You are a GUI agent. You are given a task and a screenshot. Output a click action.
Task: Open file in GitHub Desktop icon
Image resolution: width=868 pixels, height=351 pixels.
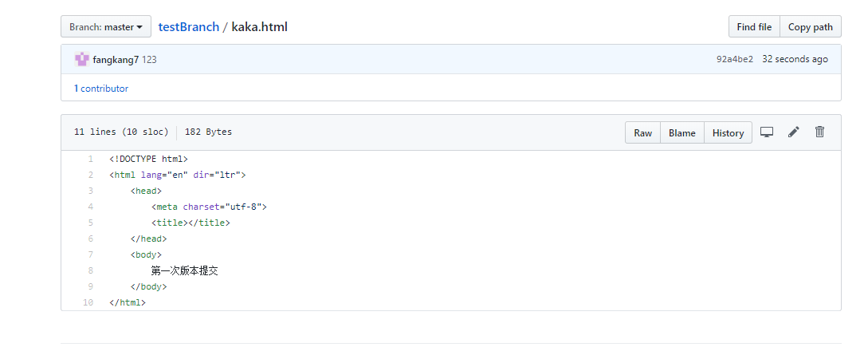point(766,132)
